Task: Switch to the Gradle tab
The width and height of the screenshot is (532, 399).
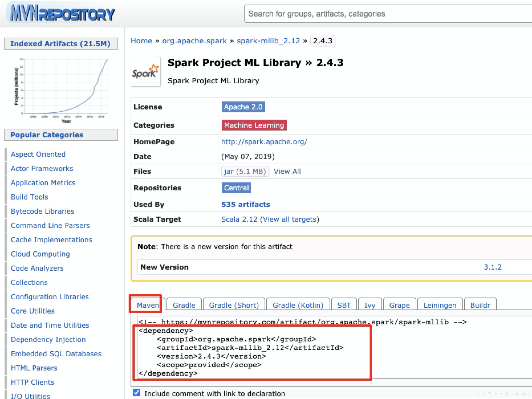Action: [184, 305]
